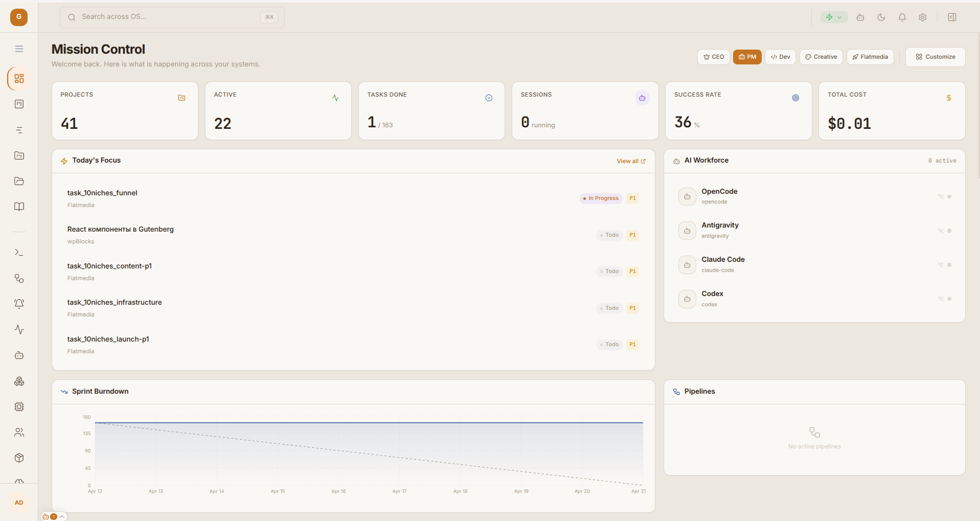Open the CPU chip icon in sidebar

pos(19,407)
